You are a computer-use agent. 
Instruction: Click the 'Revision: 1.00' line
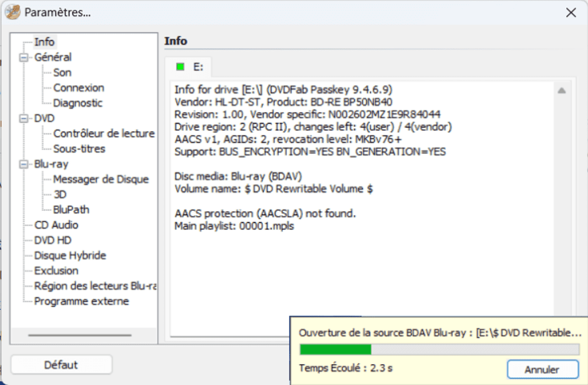click(307, 114)
